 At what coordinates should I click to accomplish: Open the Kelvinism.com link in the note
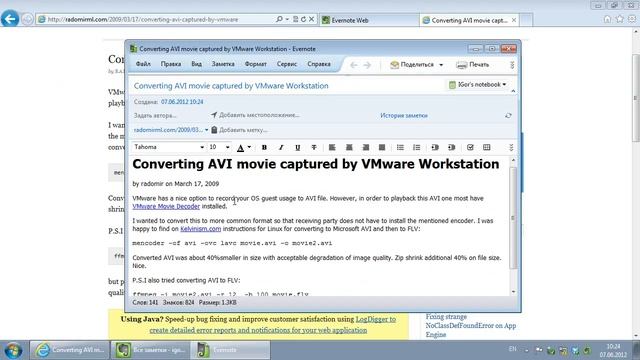pos(200,229)
